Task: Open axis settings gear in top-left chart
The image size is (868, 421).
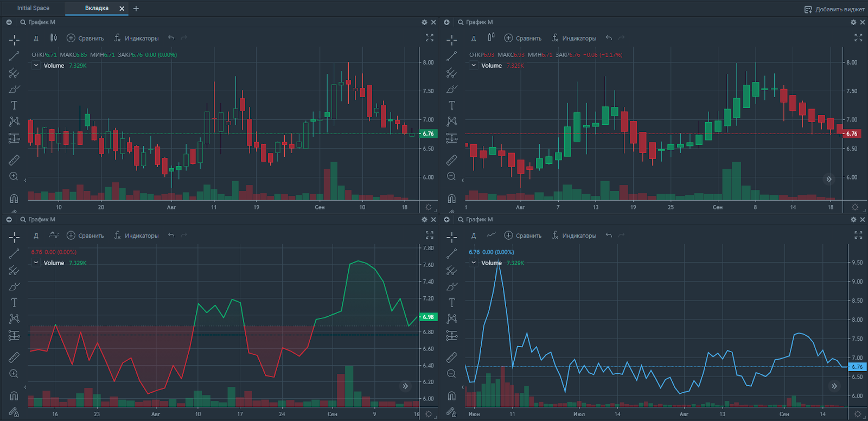Action: (x=429, y=207)
